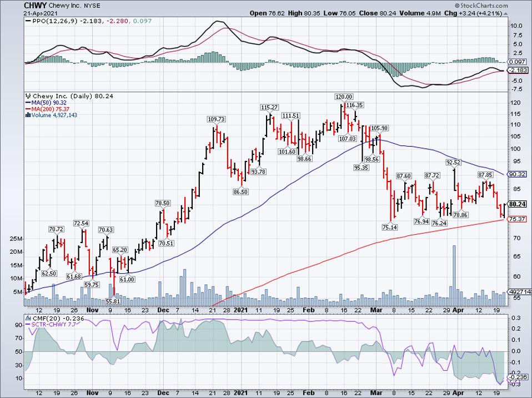Click the 72.54 price label
Screen dimensions: 532x398
point(81,223)
